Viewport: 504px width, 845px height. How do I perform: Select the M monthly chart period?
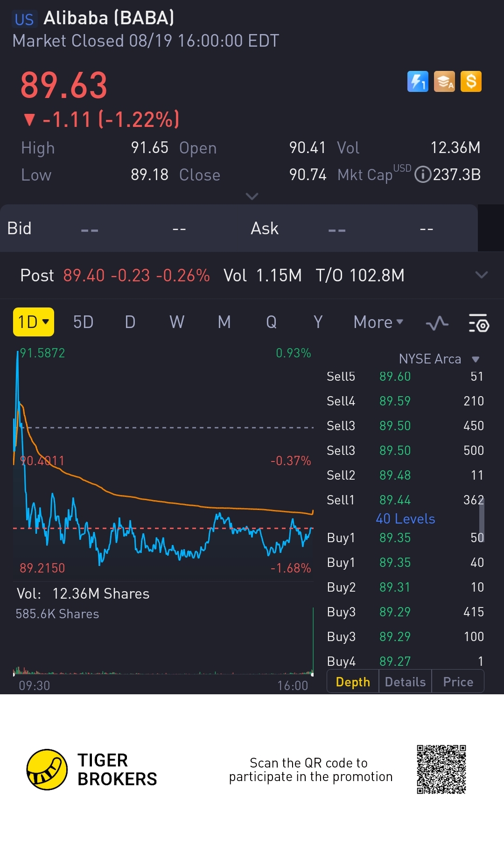tap(224, 322)
